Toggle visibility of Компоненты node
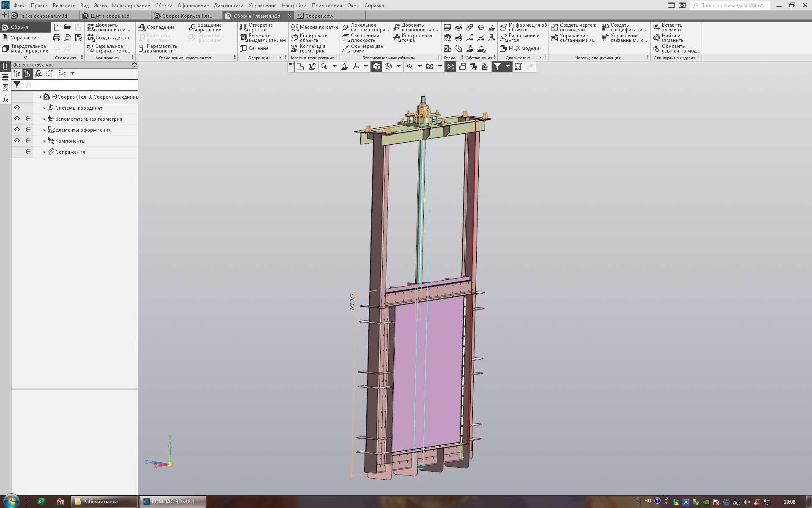Image resolution: width=812 pixels, height=508 pixels. click(x=17, y=141)
